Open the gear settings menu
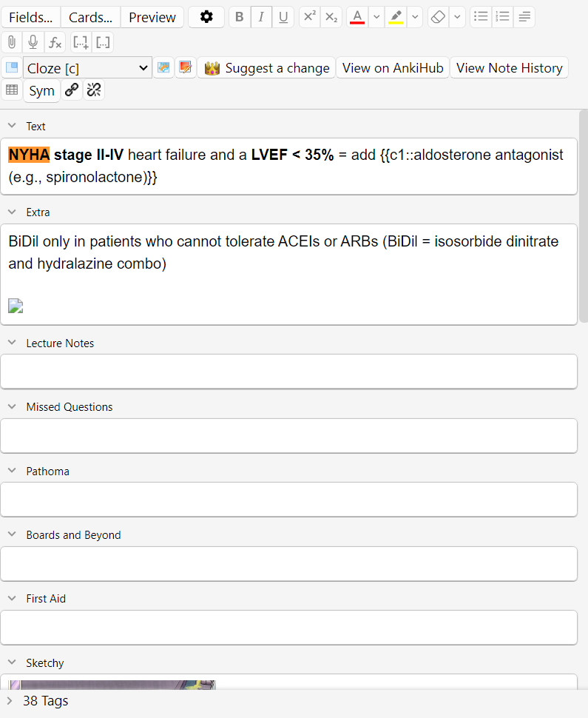The image size is (588, 718). click(x=206, y=17)
